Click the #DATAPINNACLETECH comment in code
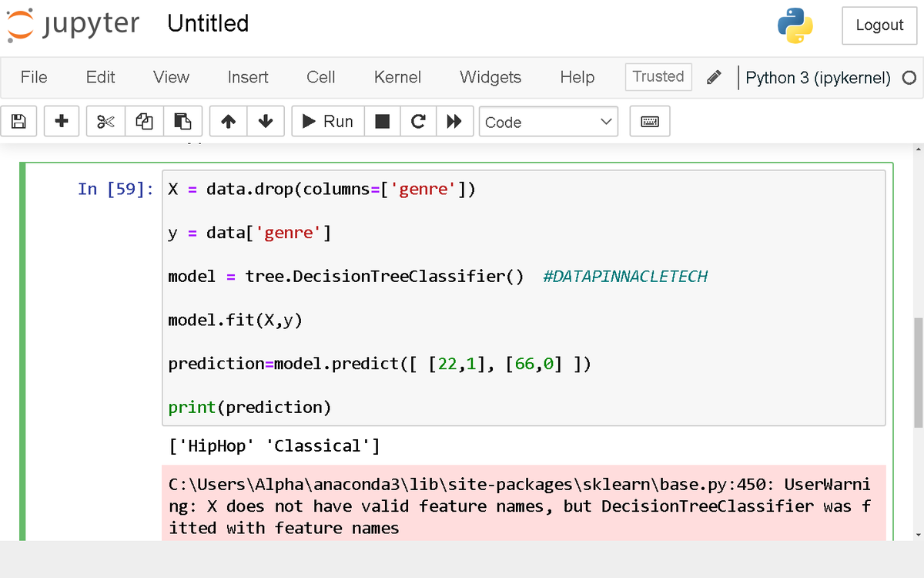Screen dimensions: 924x578 pyautogui.click(x=625, y=276)
